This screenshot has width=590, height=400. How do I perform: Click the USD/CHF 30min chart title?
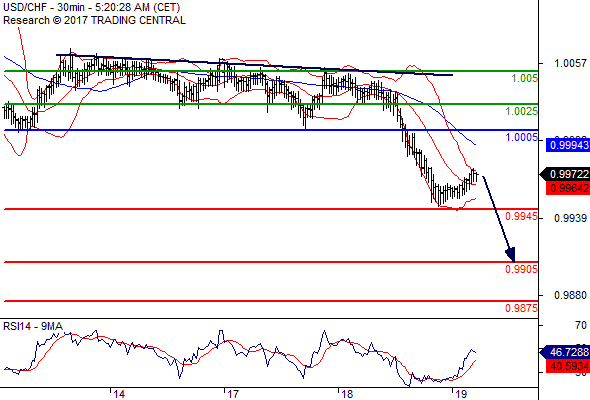pyautogui.click(x=91, y=7)
